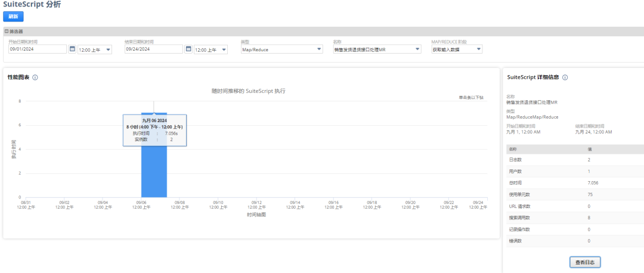
Task: Click the 刷新 refresh button
Action: click(13, 17)
